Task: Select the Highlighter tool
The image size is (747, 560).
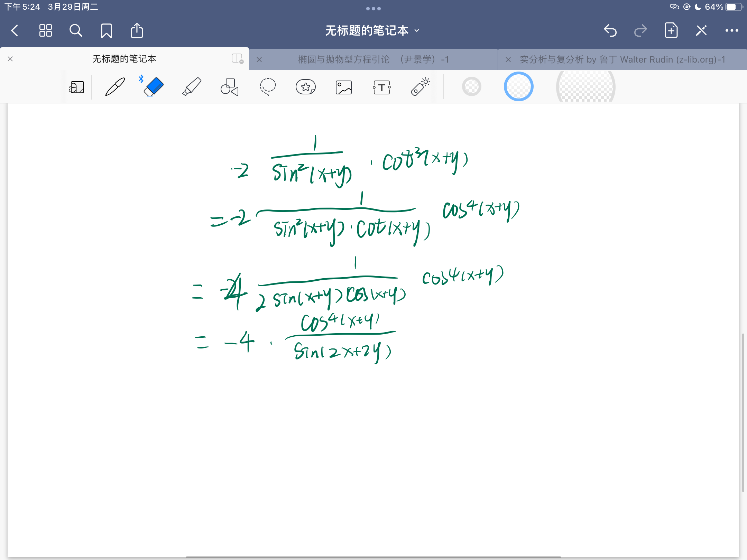Action: pos(192,87)
